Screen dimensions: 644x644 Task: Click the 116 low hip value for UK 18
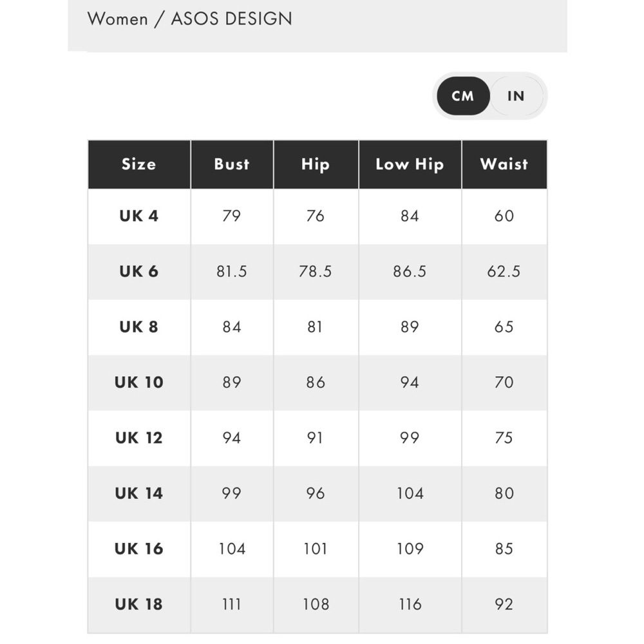pyautogui.click(x=410, y=604)
